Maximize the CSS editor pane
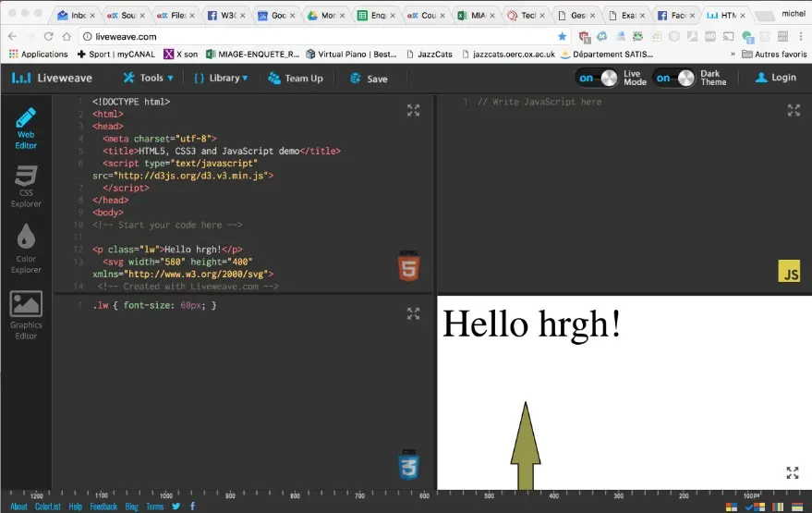Screen dimensions: 812x513 coord(413,313)
